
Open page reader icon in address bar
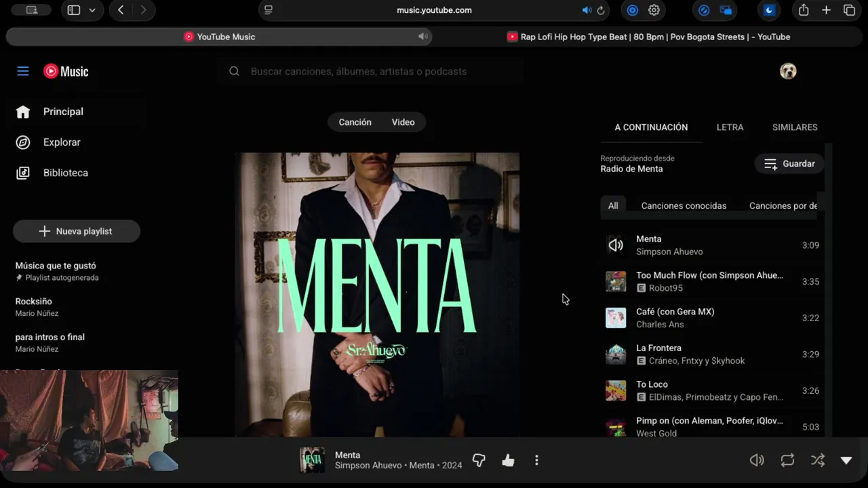coord(269,10)
